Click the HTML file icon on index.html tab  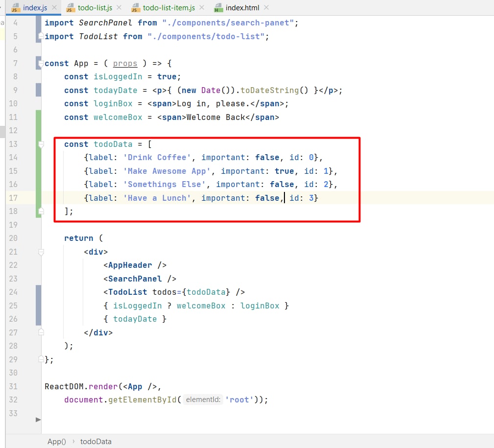(x=218, y=8)
